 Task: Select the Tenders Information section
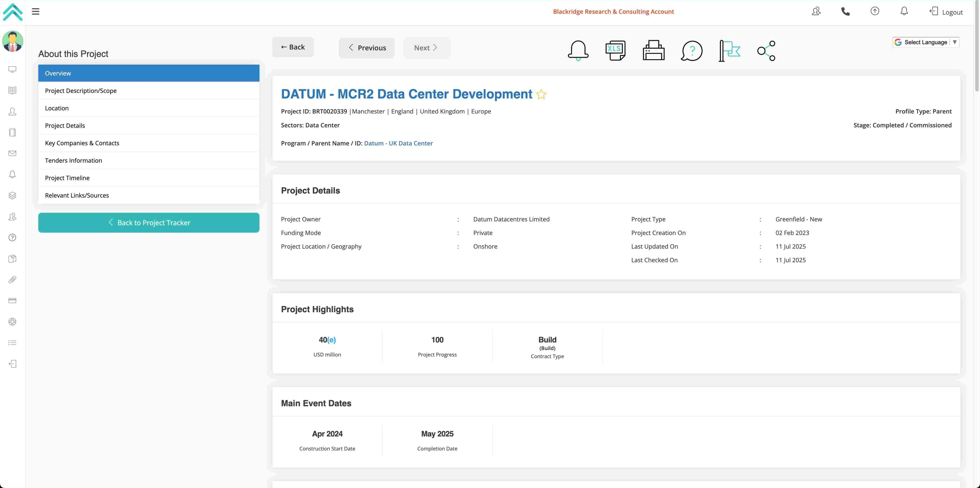click(73, 160)
